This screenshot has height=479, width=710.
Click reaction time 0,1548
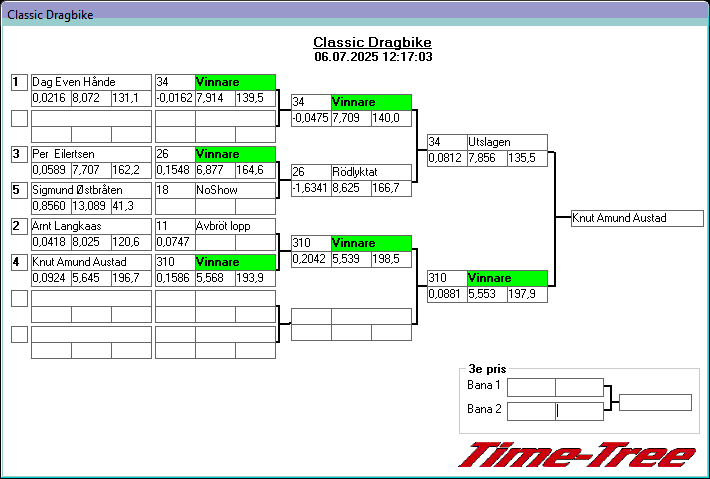175,170
